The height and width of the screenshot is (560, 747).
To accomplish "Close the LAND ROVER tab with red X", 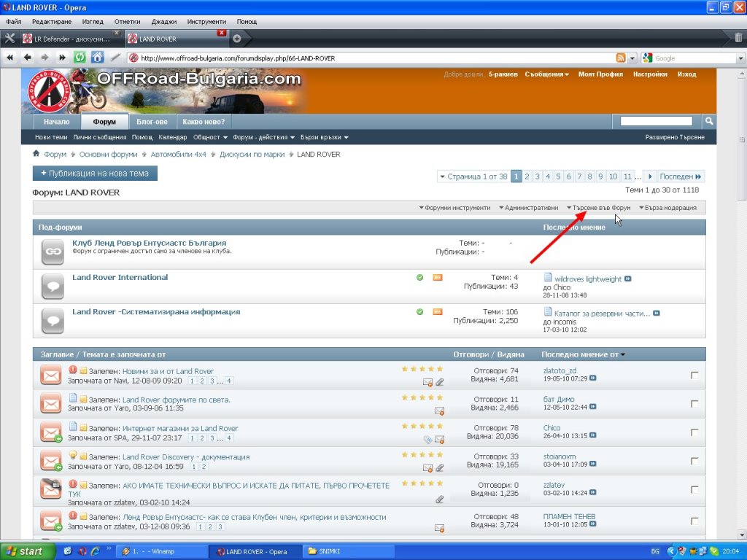I will tap(222, 33).
